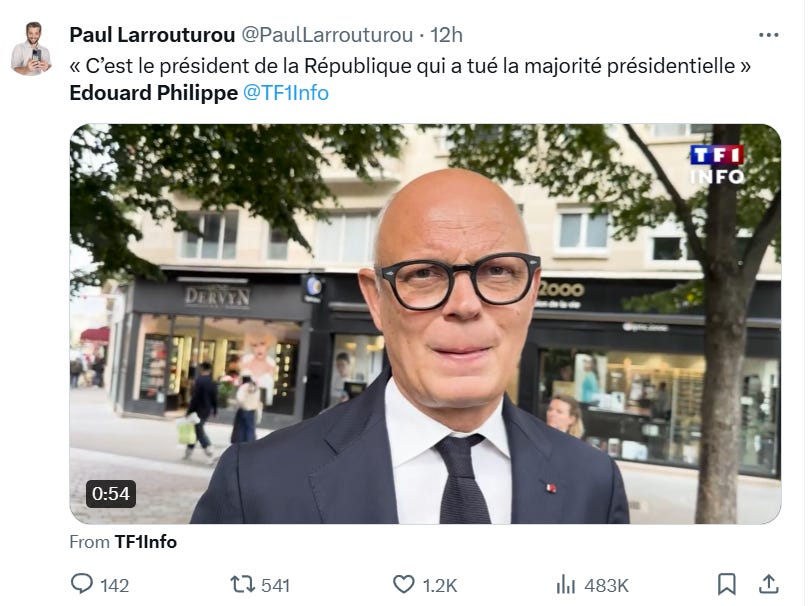Open the share upload arrow icon
This screenshot has width=811, height=606.
769,584
